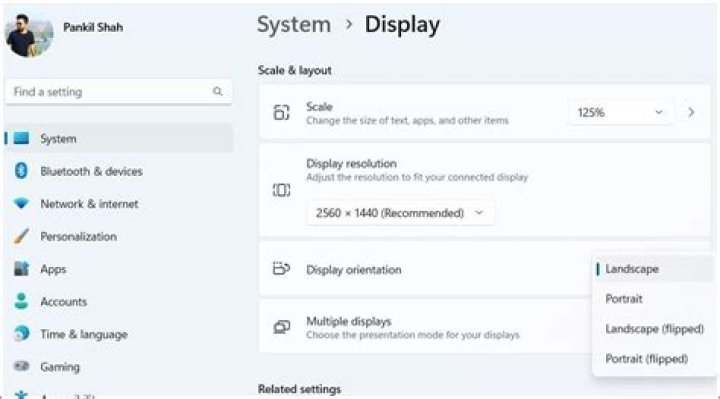
Task: Click the Display page title
Action: click(x=402, y=25)
